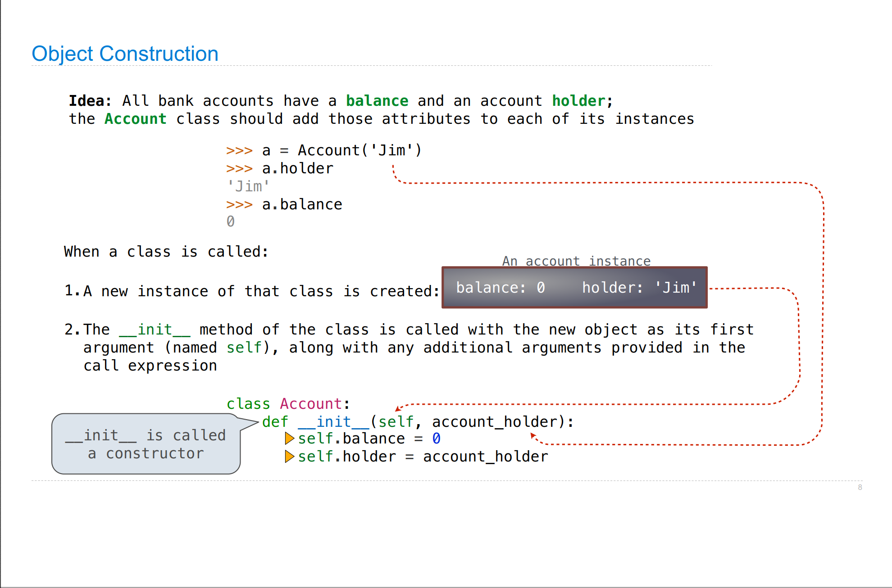The width and height of the screenshot is (892, 588).
Task: Click the slide page number 8
Action: tap(860, 487)
